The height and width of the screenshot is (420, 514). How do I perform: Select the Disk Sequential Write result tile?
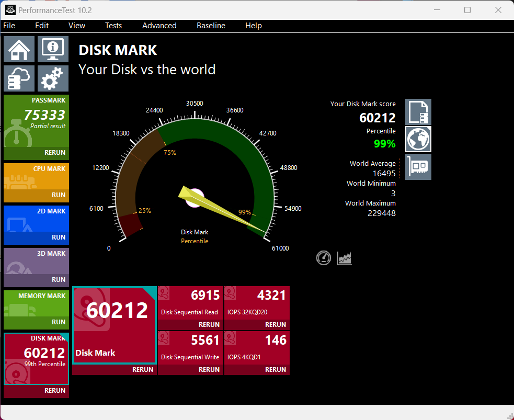pyautogui.click(x=190, y=347)
